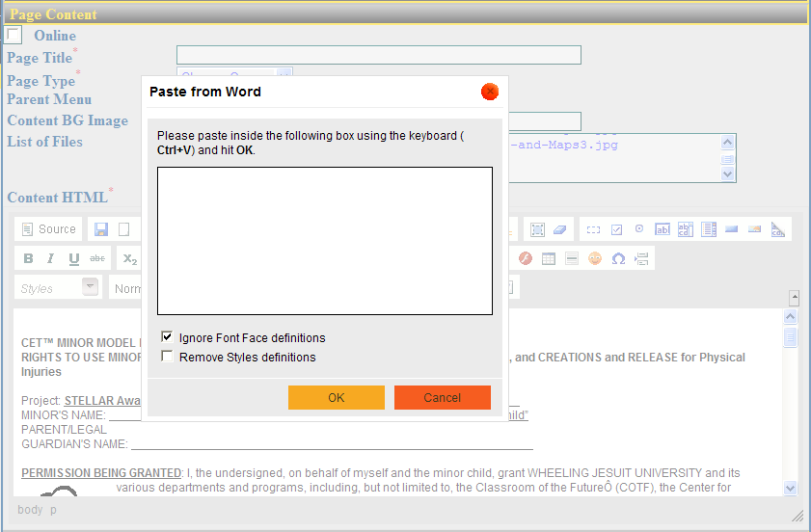Screen dimensions: 811x532
Task: Click the Insert Table icon
Action: (x=549, y=258)
